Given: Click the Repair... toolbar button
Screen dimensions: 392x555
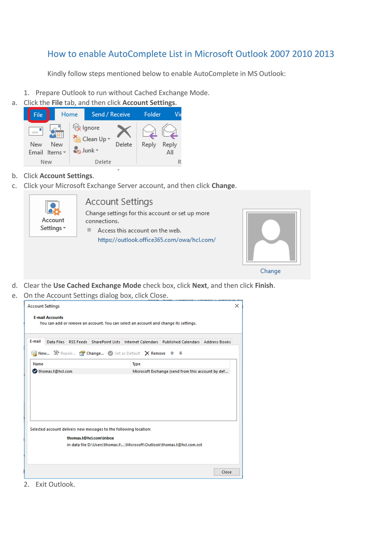Looking at the screenshot, I should click(64, 353).
